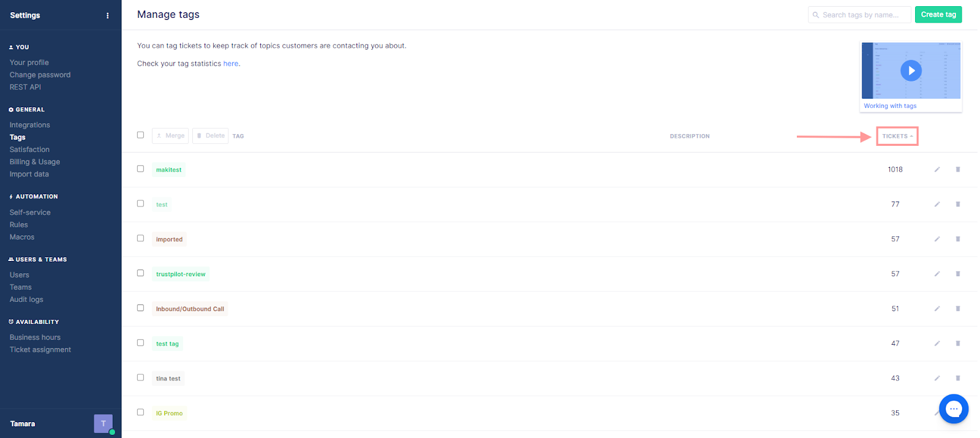Open the Working with tags link
This screenshot has width=980, height=438.
click(890, 106)
